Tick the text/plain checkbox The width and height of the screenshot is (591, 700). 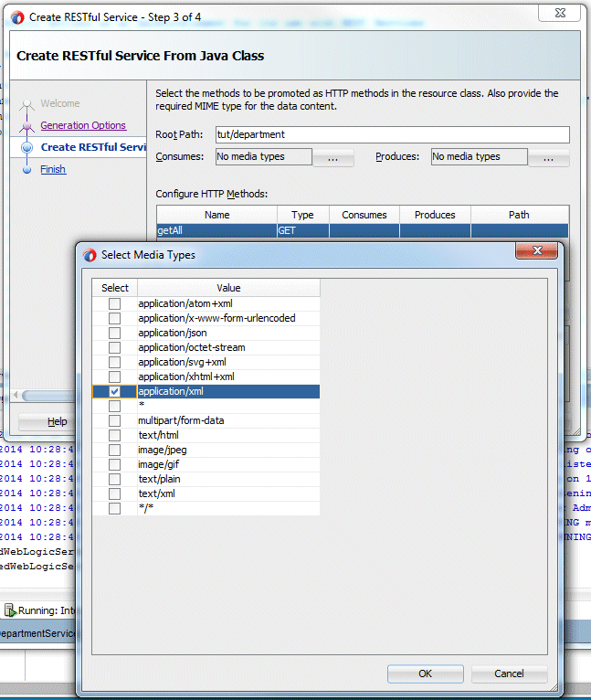115,479
